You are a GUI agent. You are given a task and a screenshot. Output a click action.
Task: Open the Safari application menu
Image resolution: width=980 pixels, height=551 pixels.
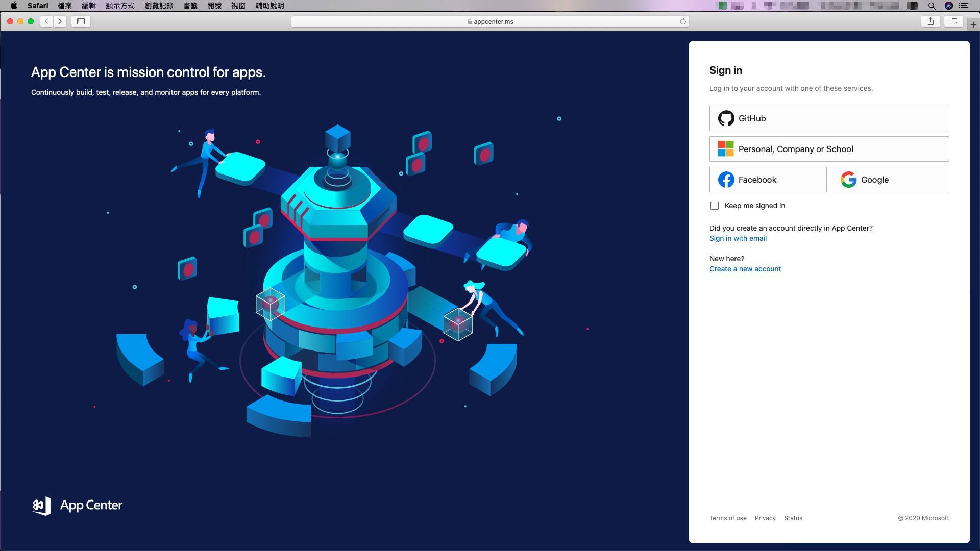[38, 6]
